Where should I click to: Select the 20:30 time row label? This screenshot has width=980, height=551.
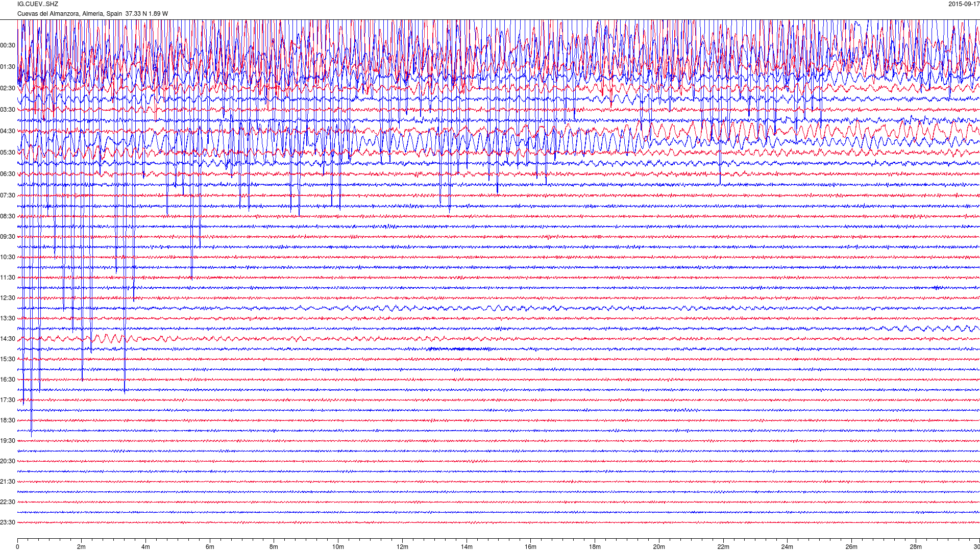[x=8, y=461]
